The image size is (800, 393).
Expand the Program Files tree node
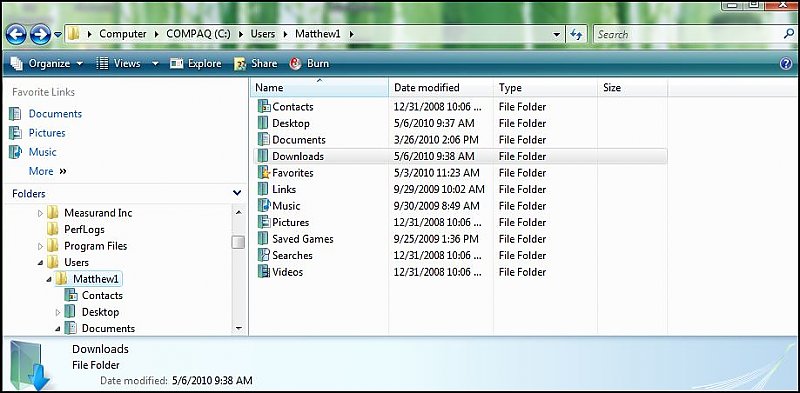coord(40,247)
